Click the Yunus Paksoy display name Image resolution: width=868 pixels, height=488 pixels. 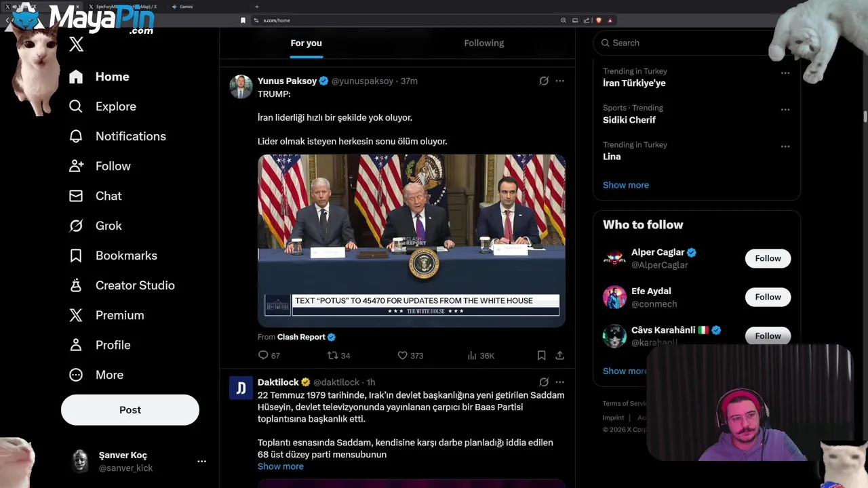tap(287, 81)
